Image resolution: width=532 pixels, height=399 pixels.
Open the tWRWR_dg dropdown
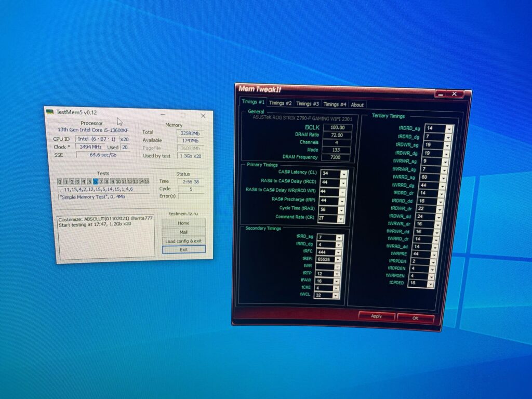click(x=444, y=169)
